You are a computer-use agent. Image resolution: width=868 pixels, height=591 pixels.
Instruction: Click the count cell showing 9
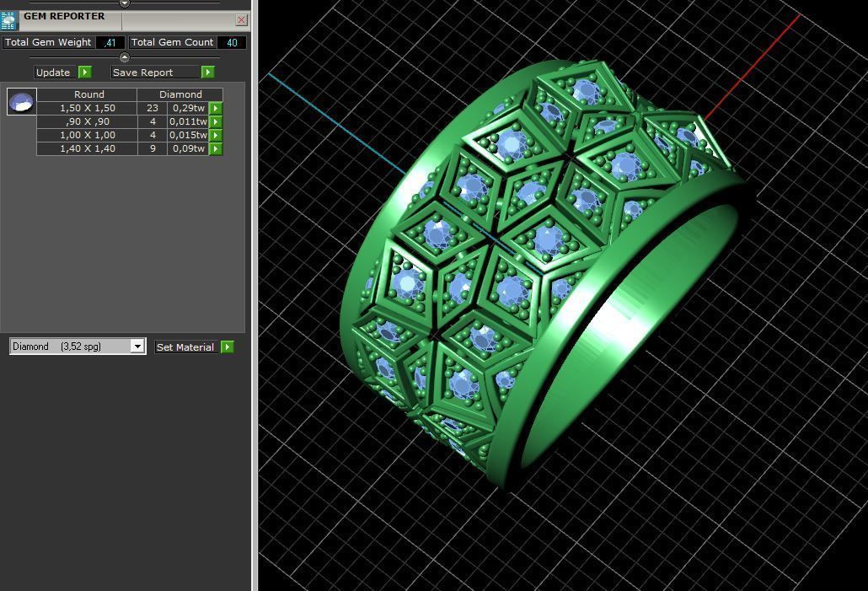coord(153,148)
